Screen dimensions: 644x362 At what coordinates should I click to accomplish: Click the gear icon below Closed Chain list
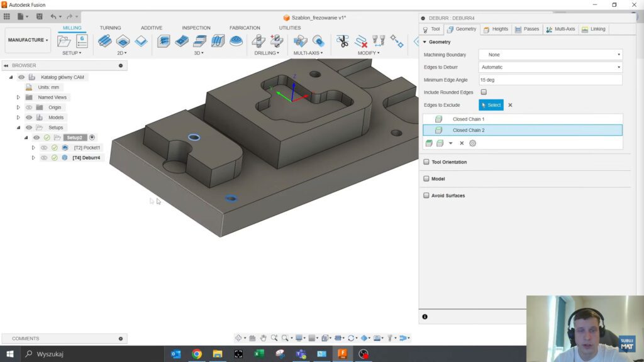point(473,143)
